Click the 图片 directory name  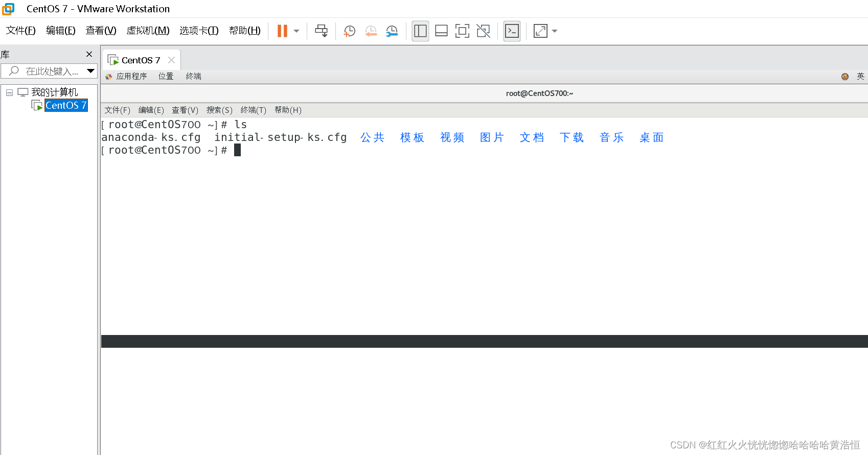492,137
